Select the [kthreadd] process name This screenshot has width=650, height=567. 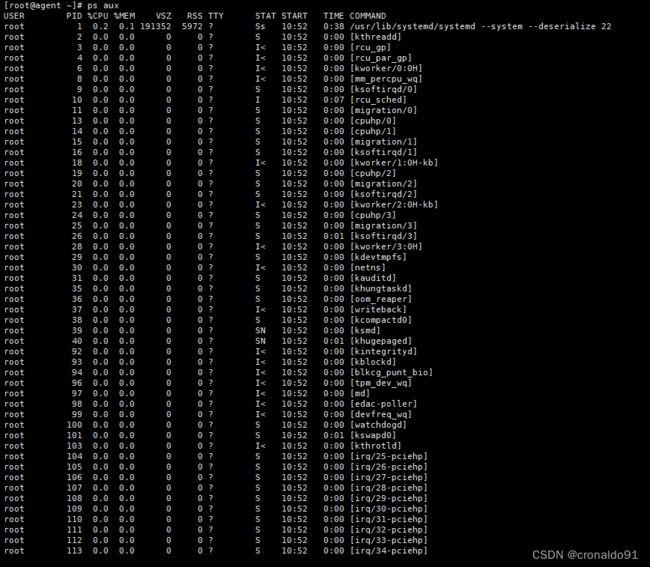tap(376, 37)
